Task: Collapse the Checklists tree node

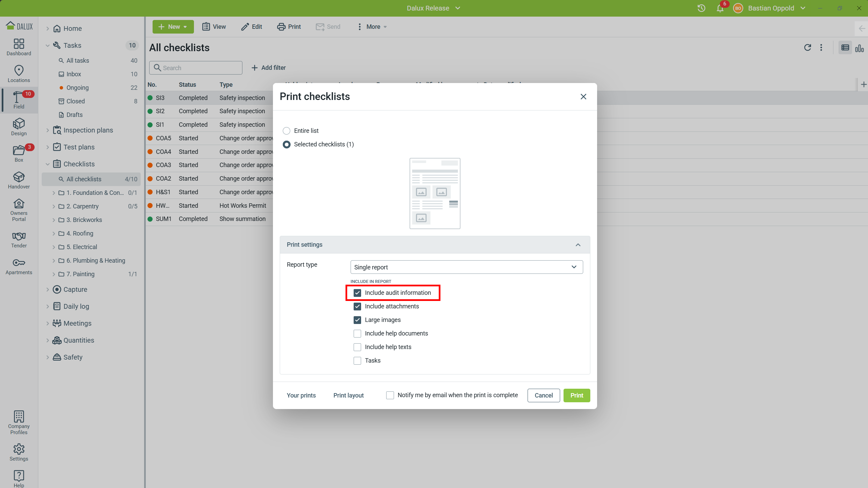Action: [x=47, y=164]
